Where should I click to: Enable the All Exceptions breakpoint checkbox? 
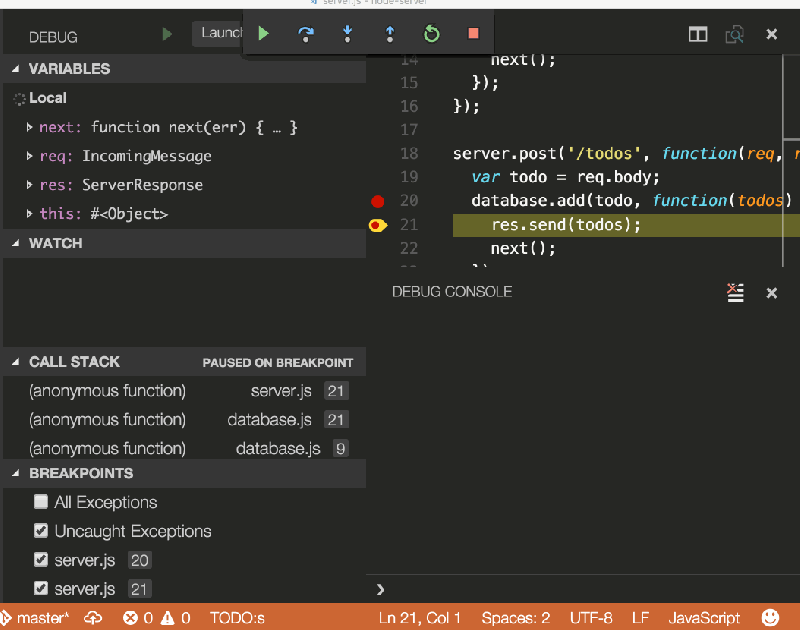pyautogui.click(x=40, y=502)
